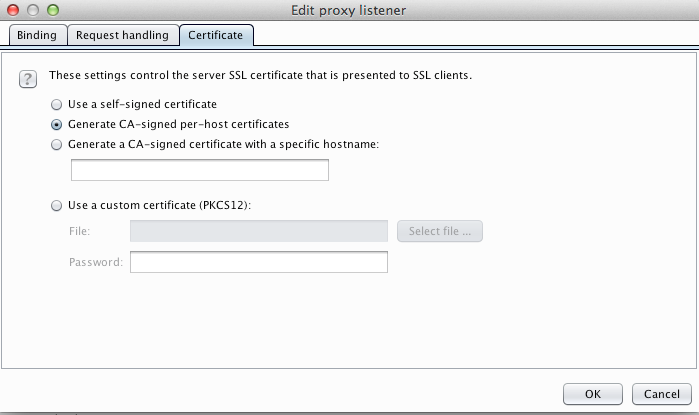Close the Edit proxy listener window

click(13, 10)
